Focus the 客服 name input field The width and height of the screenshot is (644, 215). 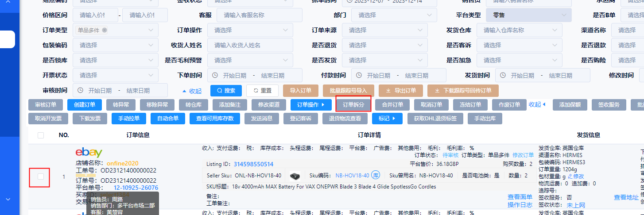259,15
